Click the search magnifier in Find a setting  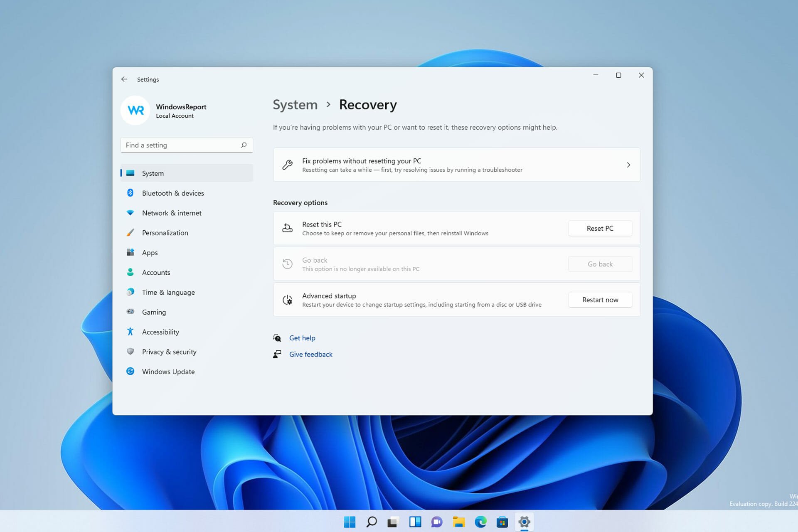coord(244,145)
